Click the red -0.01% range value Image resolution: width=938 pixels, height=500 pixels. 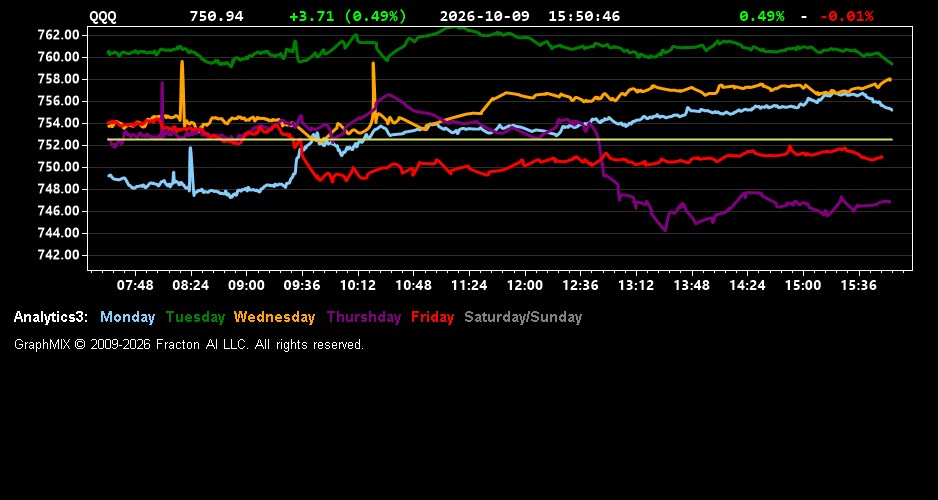[x=846, y=17]
